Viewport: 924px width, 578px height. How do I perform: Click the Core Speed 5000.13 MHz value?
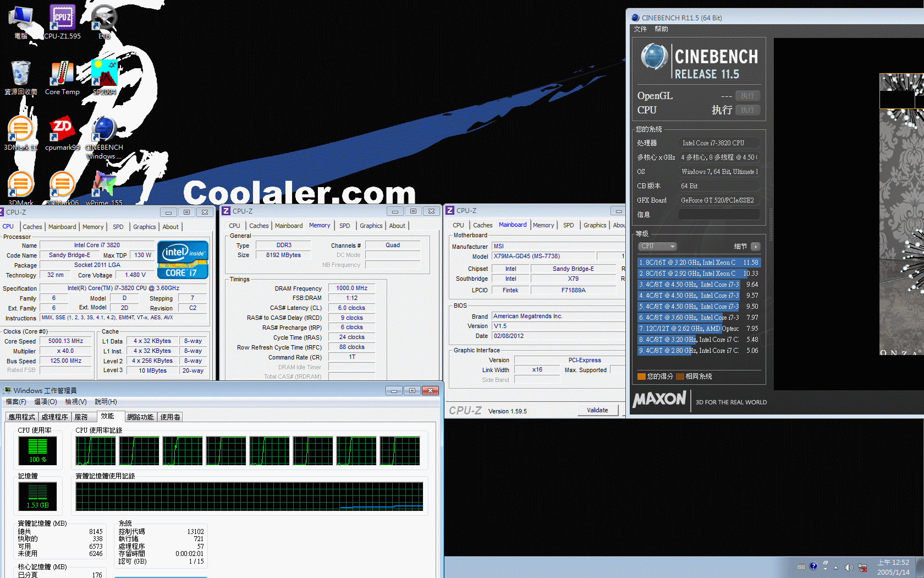(x=65, y=341)
